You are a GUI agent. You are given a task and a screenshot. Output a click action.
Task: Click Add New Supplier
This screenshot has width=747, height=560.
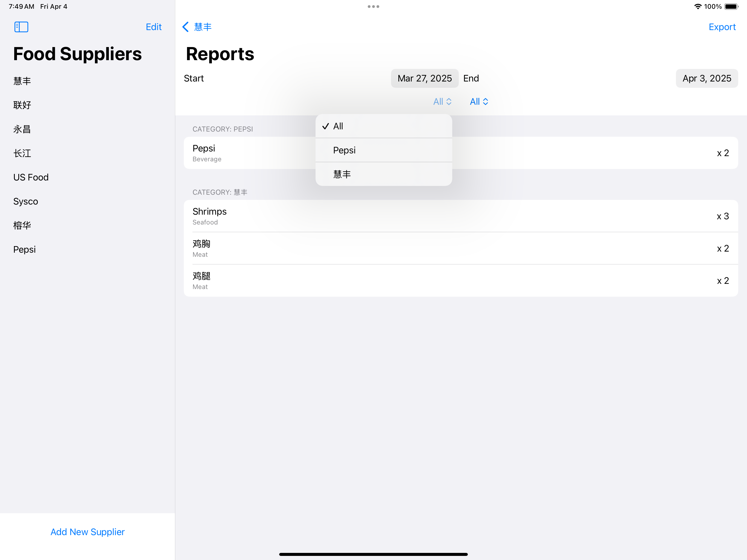[x=87, y=532]
